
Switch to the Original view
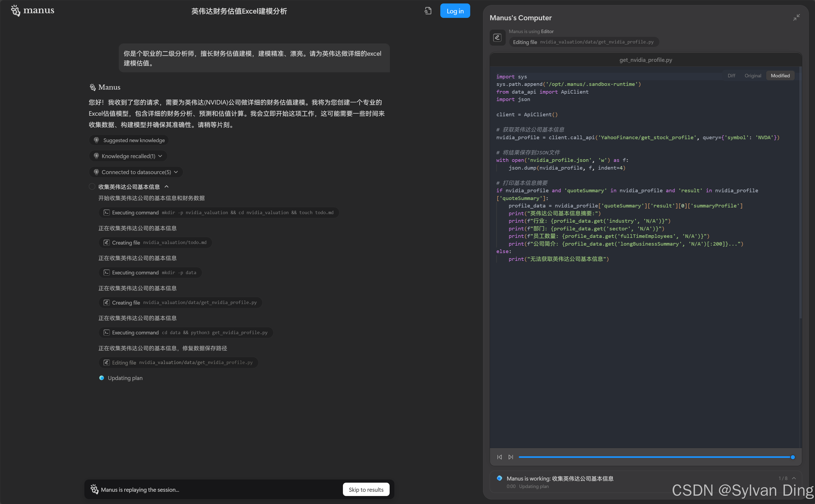[x=753, y=76]
